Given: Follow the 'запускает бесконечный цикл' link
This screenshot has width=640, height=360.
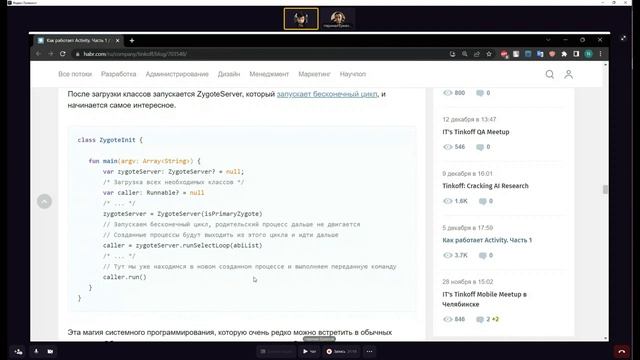Looking at the screenshot, I should [x=327, y=94].
